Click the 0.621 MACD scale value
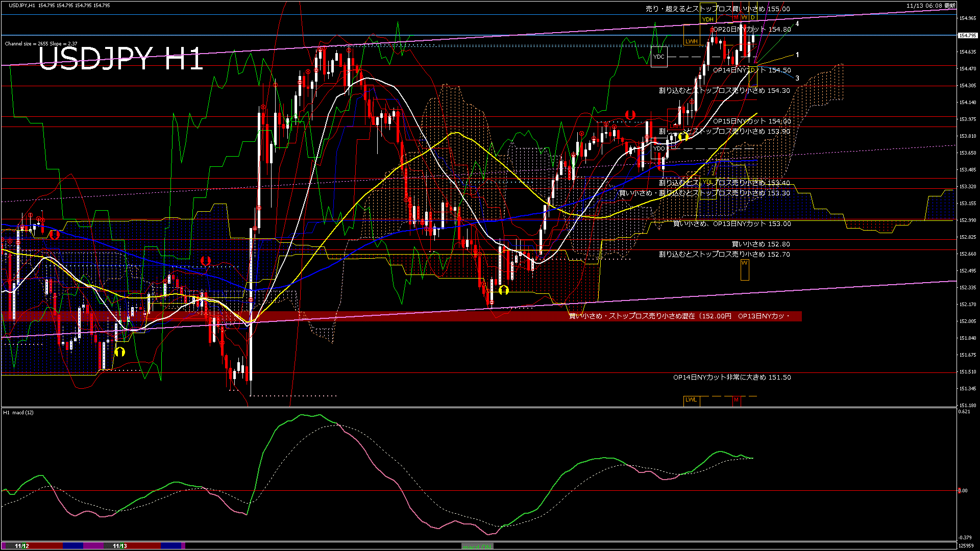This screenshot has width=980, height=551. [x=964, y=412]
